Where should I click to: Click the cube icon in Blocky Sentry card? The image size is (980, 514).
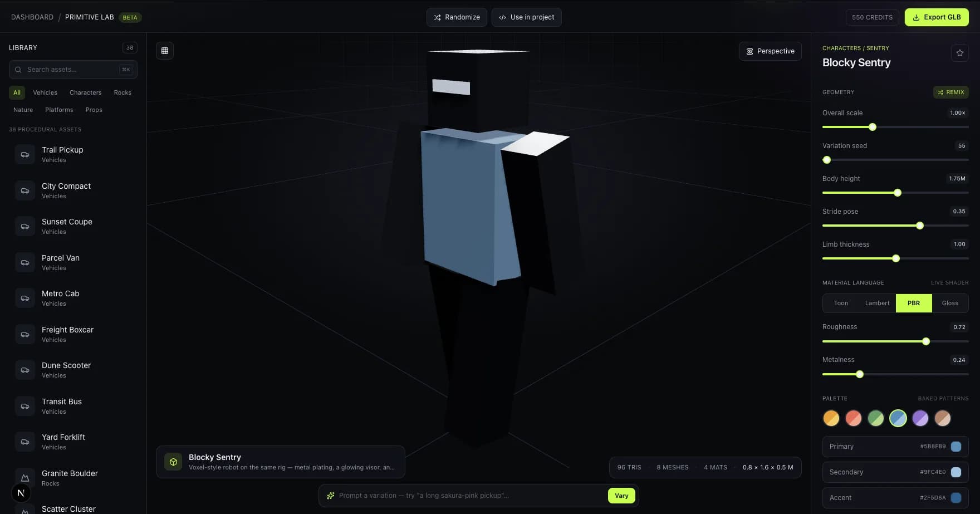173,462
